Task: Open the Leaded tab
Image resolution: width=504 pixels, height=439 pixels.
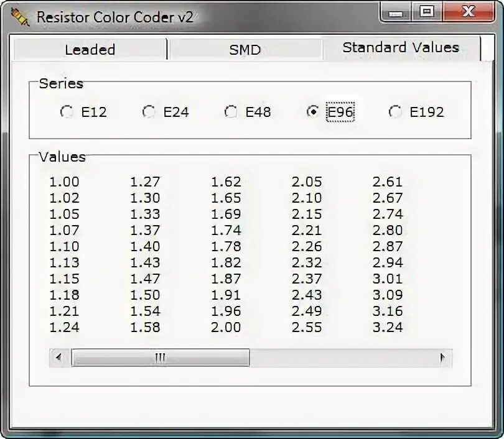Action: tap(90, 50)
